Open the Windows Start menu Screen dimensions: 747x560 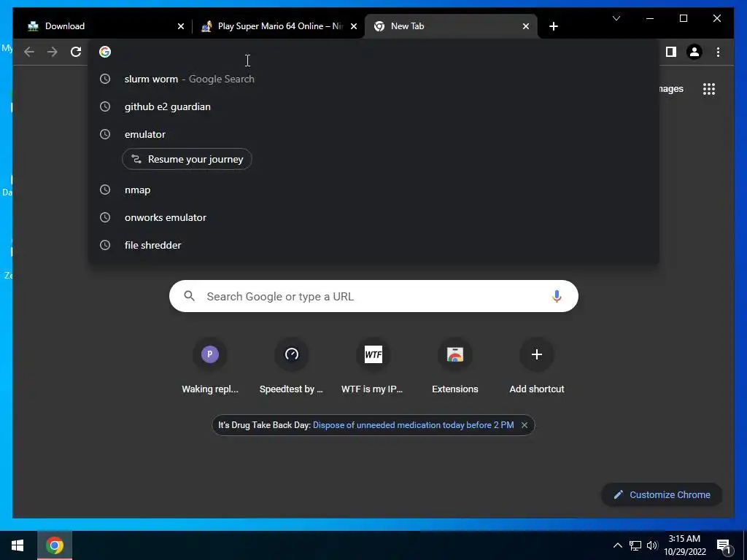click(x=18, y=545)
